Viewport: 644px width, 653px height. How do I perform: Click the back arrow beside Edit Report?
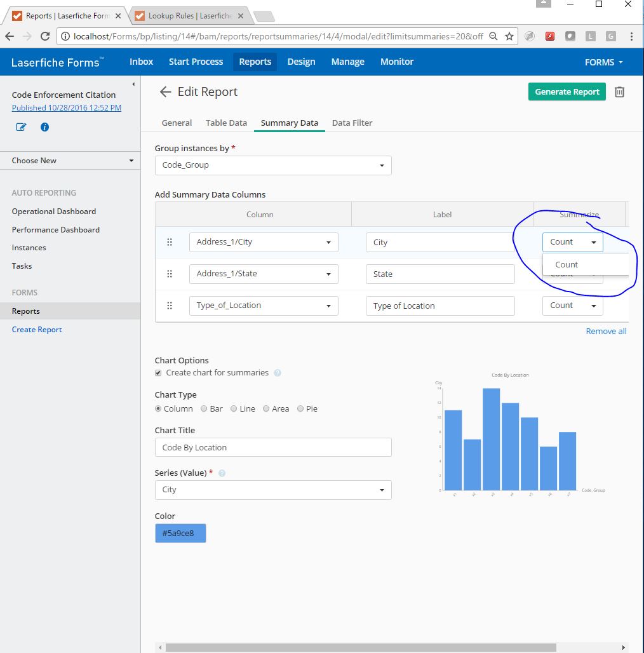(165, 92)
